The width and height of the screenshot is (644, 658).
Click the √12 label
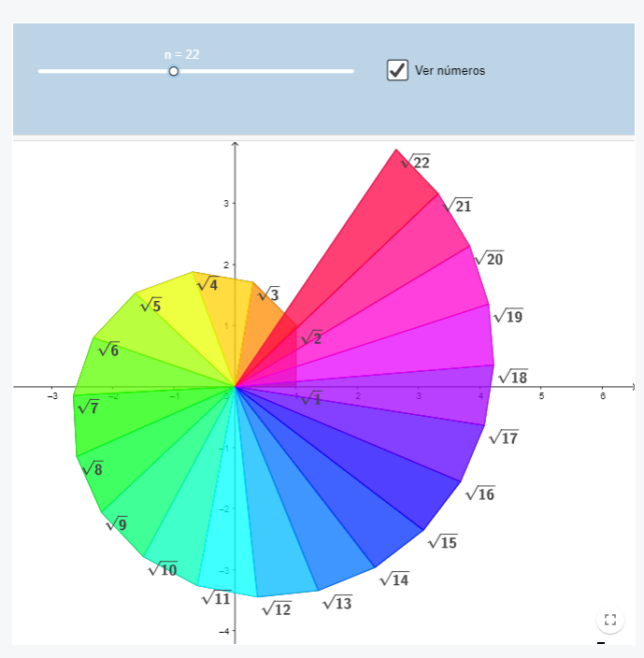pyautogui.click(x=277, y=608)
